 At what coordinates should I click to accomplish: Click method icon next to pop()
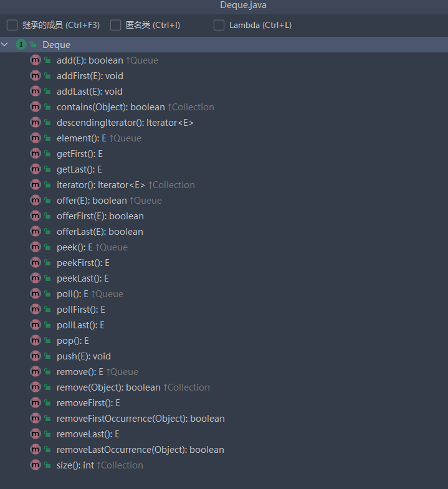click(x=36, y=341)
